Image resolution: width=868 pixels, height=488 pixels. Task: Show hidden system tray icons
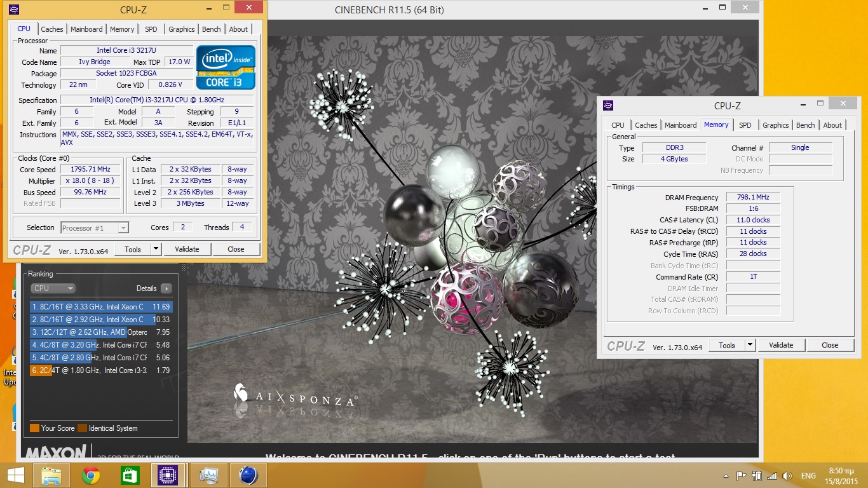[x=726, y=476]
